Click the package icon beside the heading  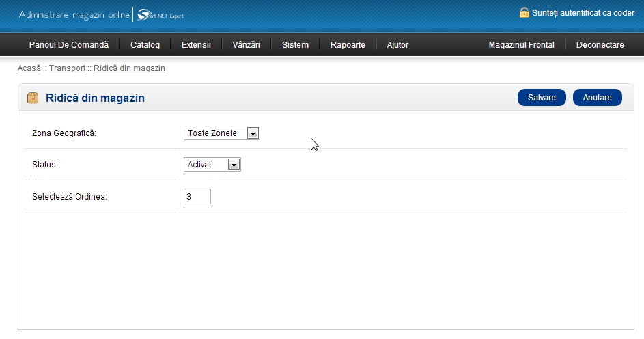click(33, 98)
